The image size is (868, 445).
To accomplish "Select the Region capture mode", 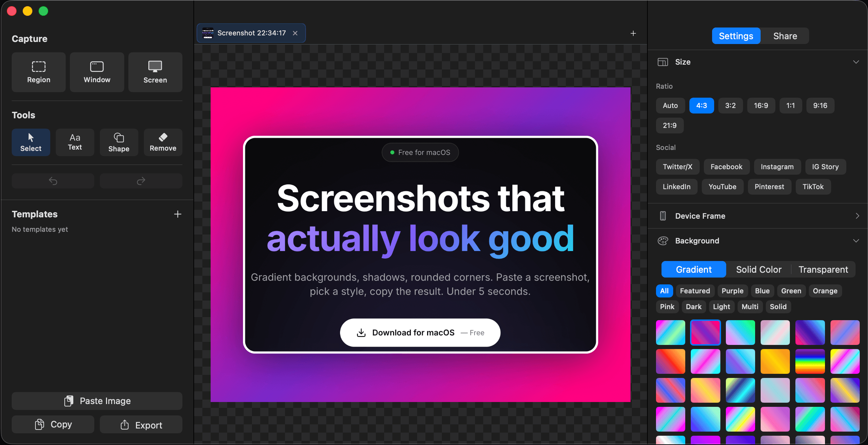I will click(x=38, y=72).
